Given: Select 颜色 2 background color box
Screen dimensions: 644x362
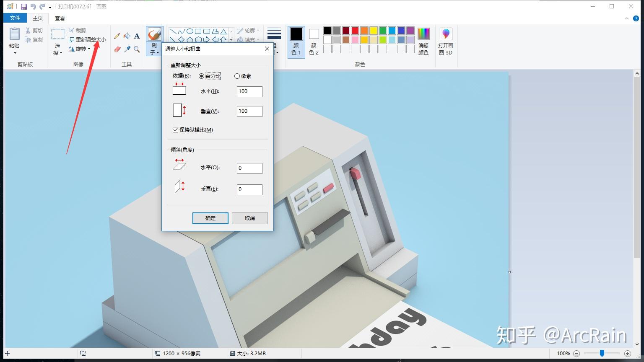Looking at the screenshot, I should pyautogui.click(x=314, y=41).
